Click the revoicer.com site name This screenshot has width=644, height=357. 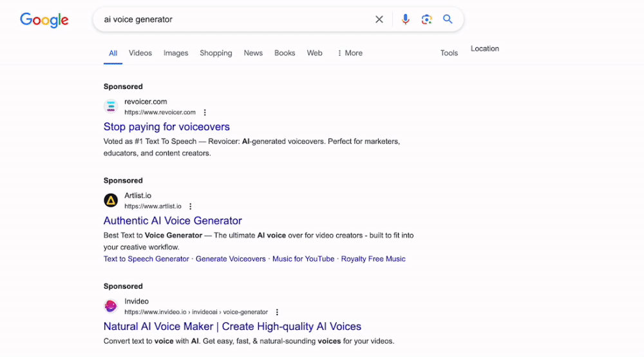coord(146,101)
